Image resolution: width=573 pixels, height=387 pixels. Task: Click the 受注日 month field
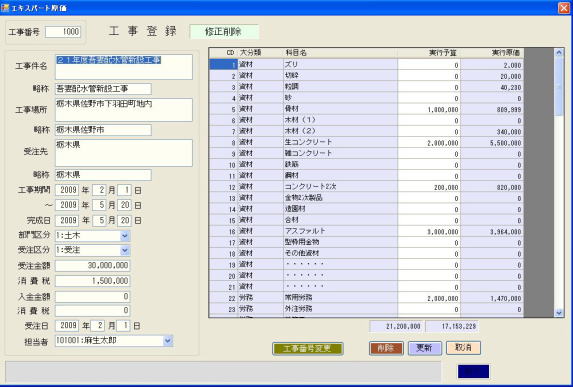97,326
